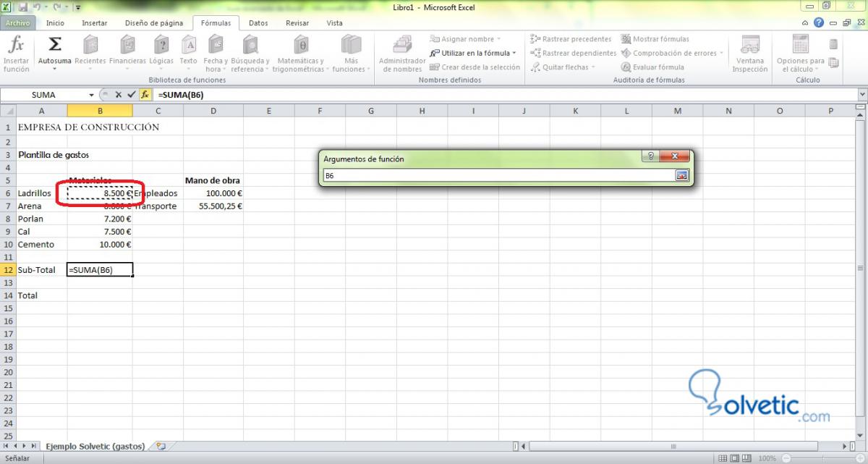This screenshot has height=464, width=868.
Task: Confirm the formula with the check mark
Action: coord(131,95)
